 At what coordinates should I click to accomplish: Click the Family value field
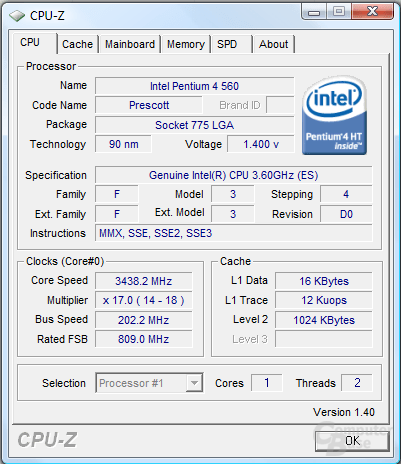[x=117, y=194]
